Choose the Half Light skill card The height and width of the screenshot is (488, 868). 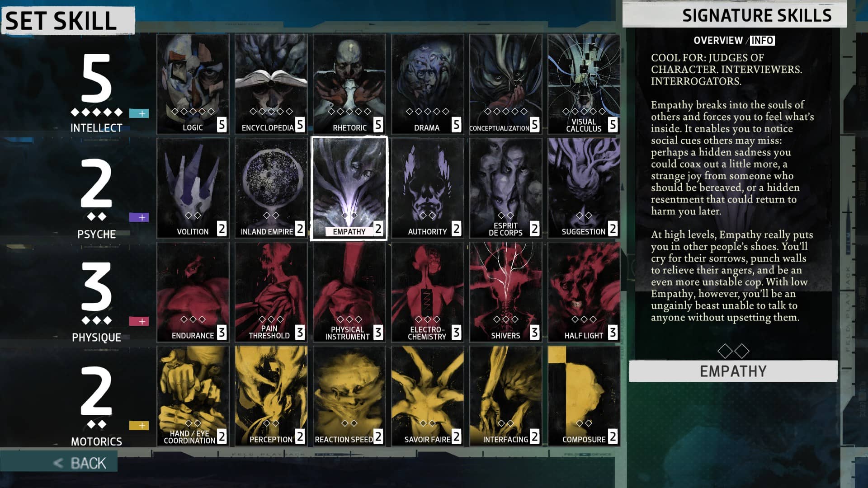click(584, 292)
